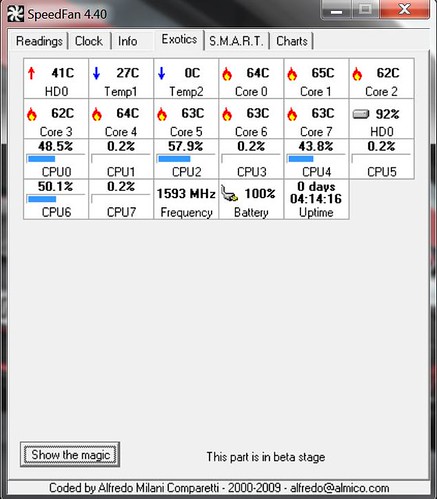The height and width of the screenshot is (499, 437).
Task: Click the flame icon for Core 3
Action: (x=32, y=114)
